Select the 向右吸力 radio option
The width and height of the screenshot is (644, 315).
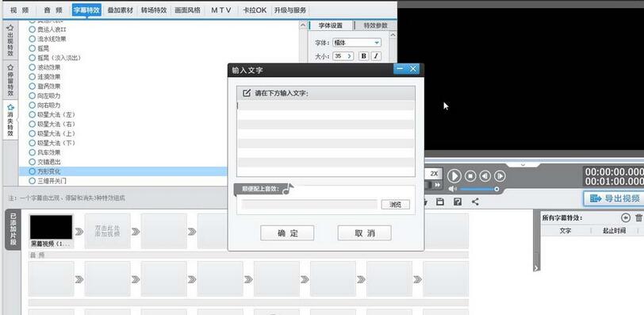[x=32, y=106]
